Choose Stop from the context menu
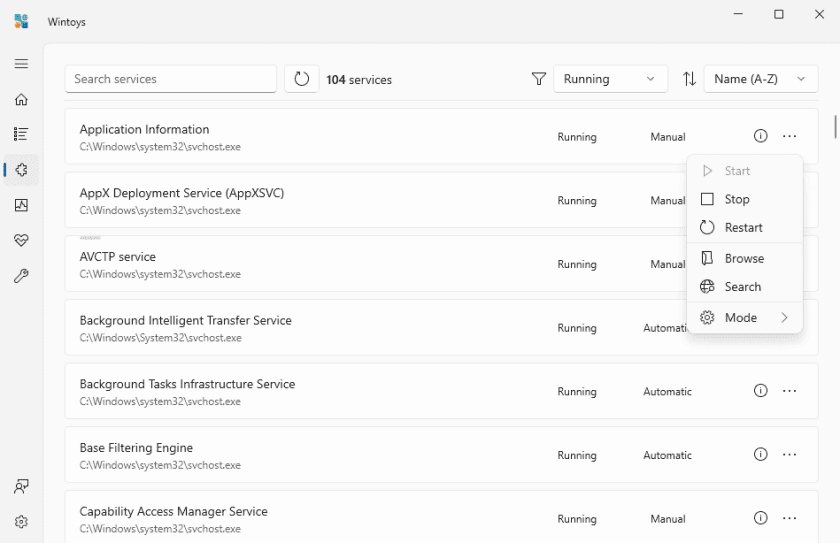Viewport: 840px width, 543px height. tap(745, 199)
